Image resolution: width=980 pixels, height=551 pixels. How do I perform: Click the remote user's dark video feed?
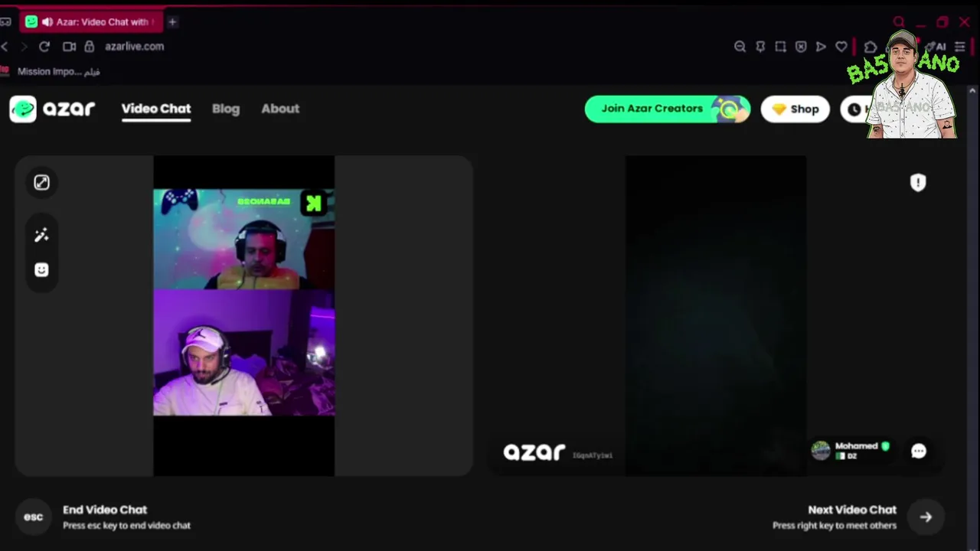[715, 315]
